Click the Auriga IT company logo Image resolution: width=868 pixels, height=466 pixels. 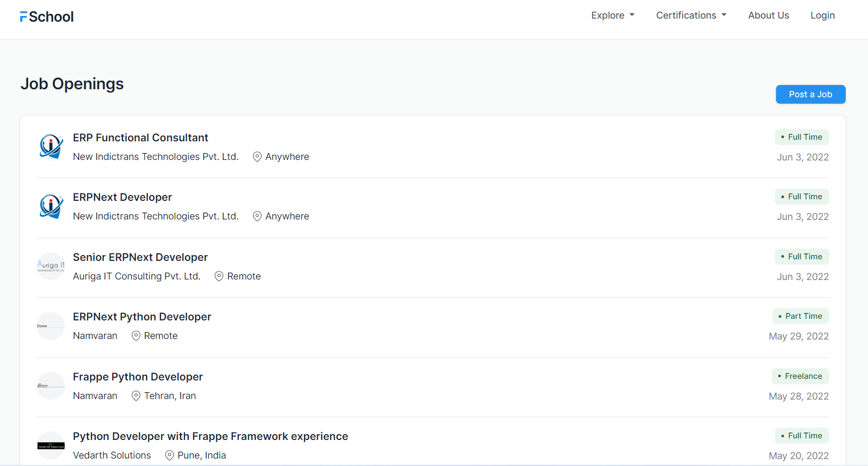(51, 266)
